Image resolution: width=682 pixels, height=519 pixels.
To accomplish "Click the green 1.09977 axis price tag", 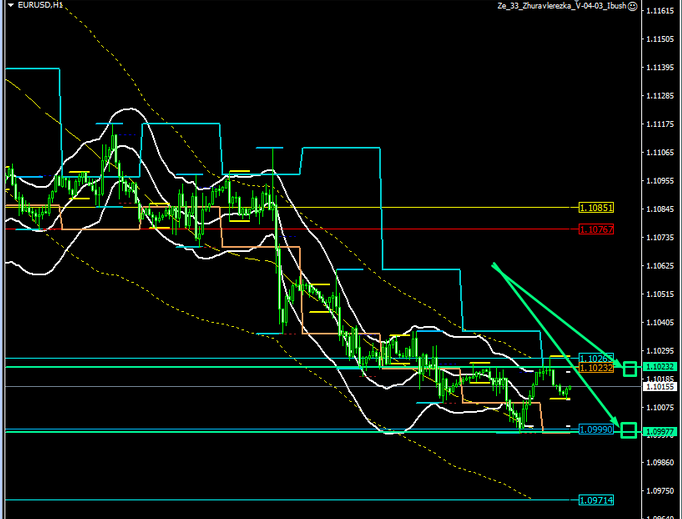I will click(x=659, y=431).
